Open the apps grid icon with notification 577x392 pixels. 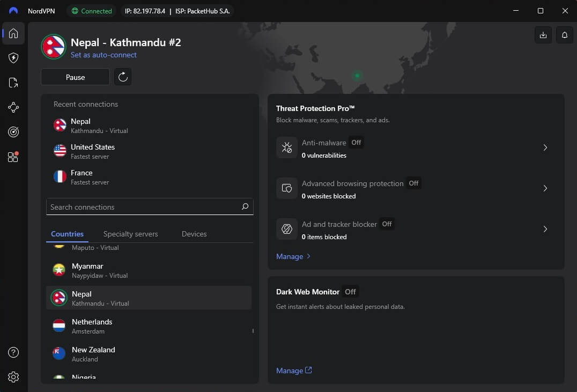click(x=13, y=157)
